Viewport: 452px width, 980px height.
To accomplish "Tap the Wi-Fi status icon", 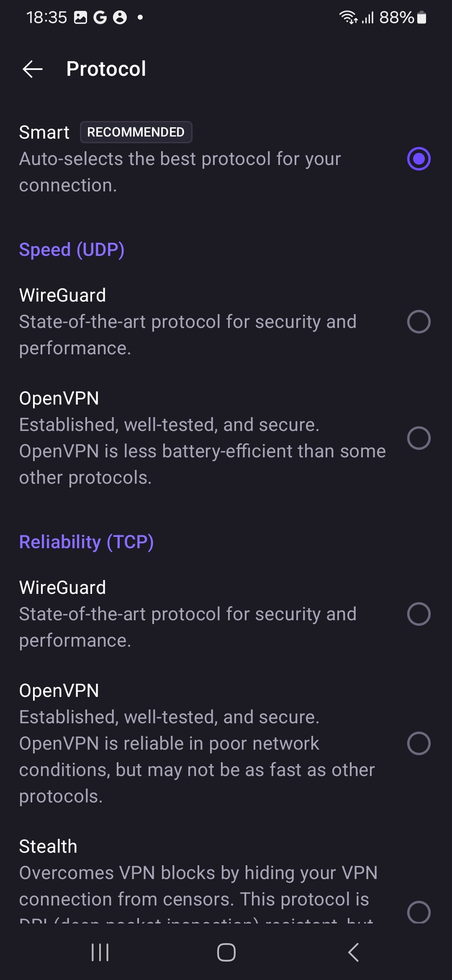I will pos(347,18).
